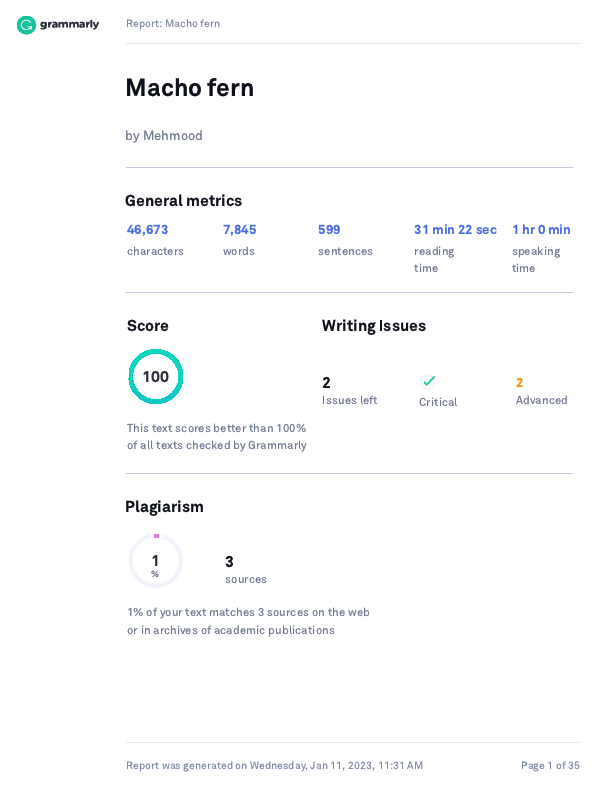Click the 2 Issues left count
The height and width of the screenshot is (792, 612).
(326, 382)
